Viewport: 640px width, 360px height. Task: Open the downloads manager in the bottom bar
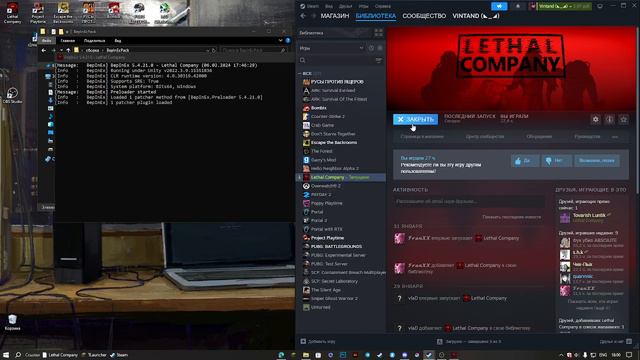[x=469, y=342]
